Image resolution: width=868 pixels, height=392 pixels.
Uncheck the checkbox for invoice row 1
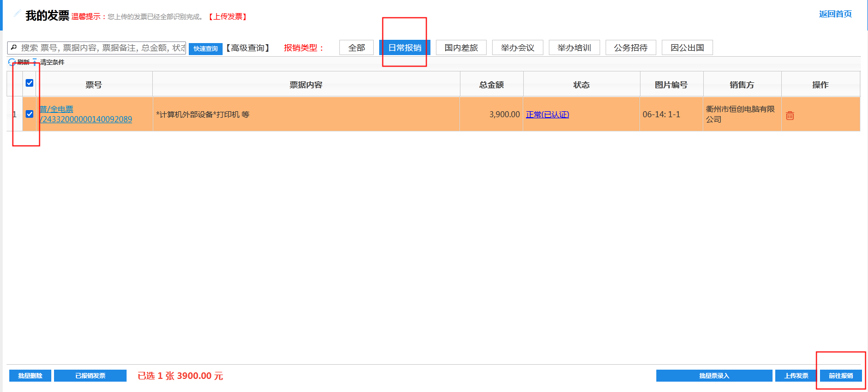pos(29,114)
